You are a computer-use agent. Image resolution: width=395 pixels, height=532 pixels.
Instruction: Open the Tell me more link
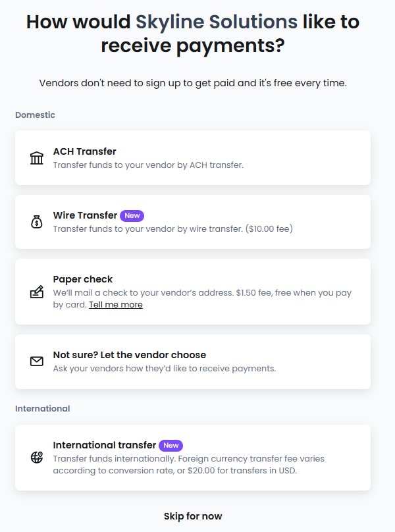116,305
